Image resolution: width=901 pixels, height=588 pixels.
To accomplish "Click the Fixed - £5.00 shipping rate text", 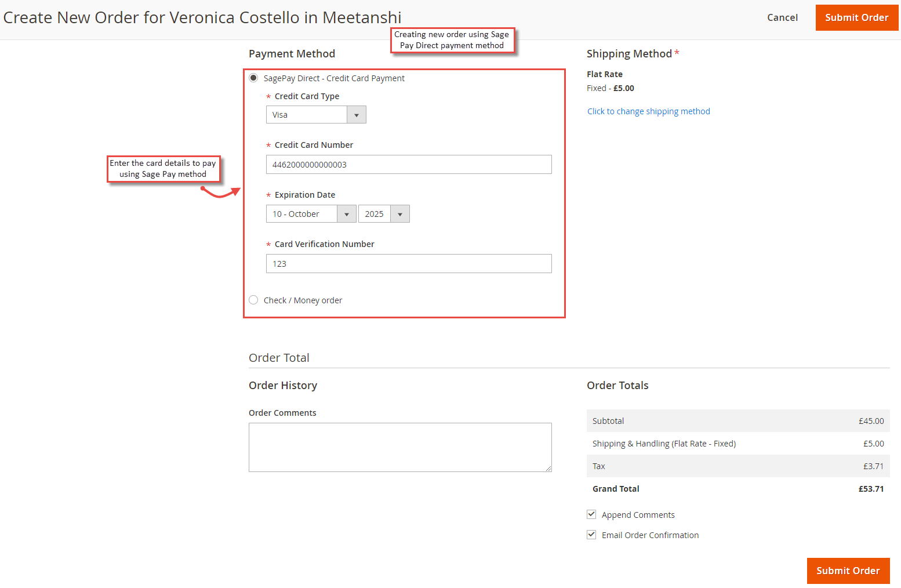I will point(611,88).
